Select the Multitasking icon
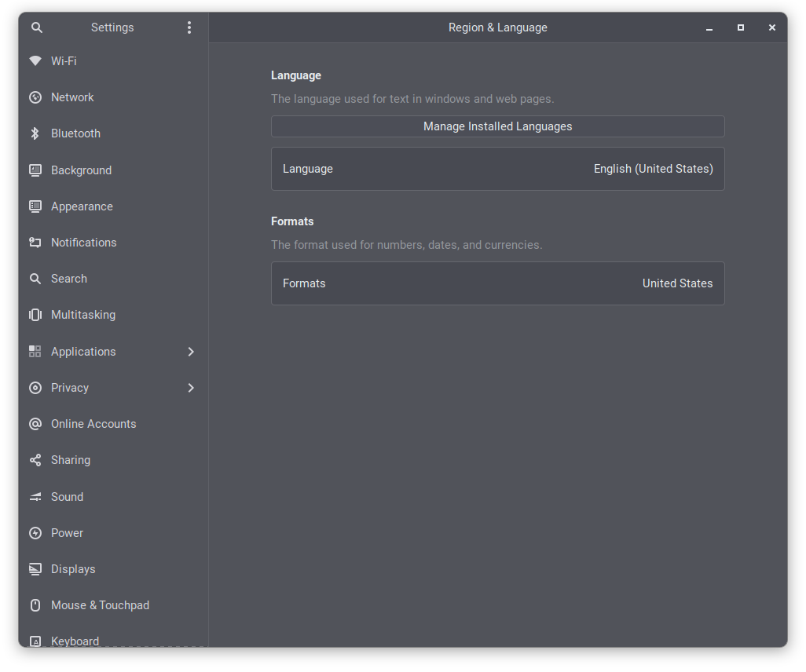 tap(35, 315)
